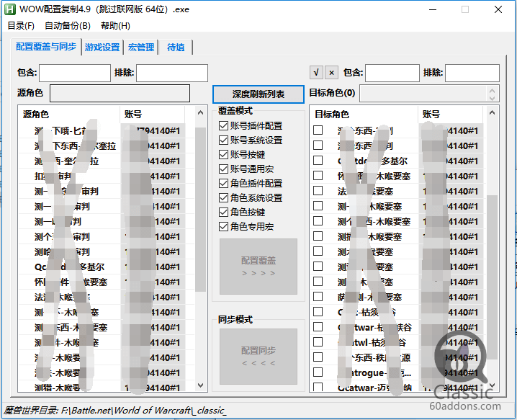Toggle 账号通用宏 checkbox
This screenshot has width=517, height=420.
click(246, 169)
